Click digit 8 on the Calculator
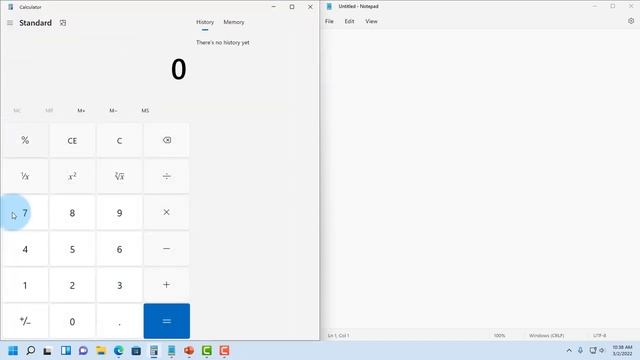This screenshot has width=640, height=360. 72,213
